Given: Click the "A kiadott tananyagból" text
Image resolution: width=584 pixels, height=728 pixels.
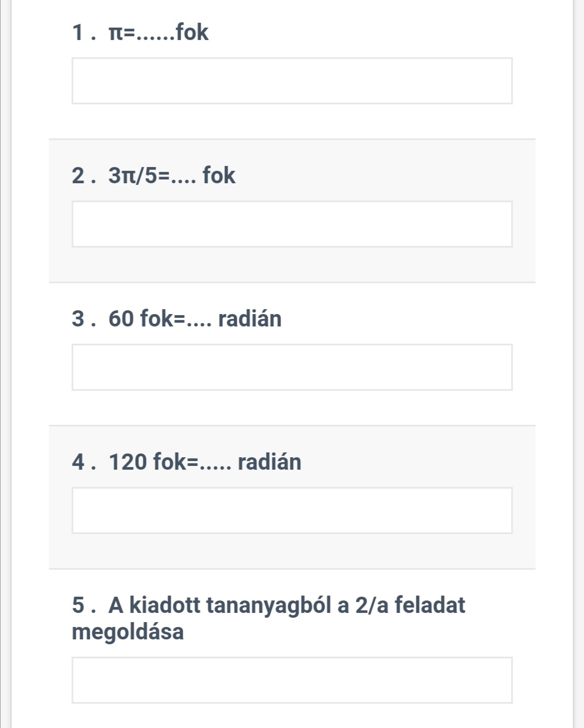Looking at the screenshot, I should pos(220,605).
